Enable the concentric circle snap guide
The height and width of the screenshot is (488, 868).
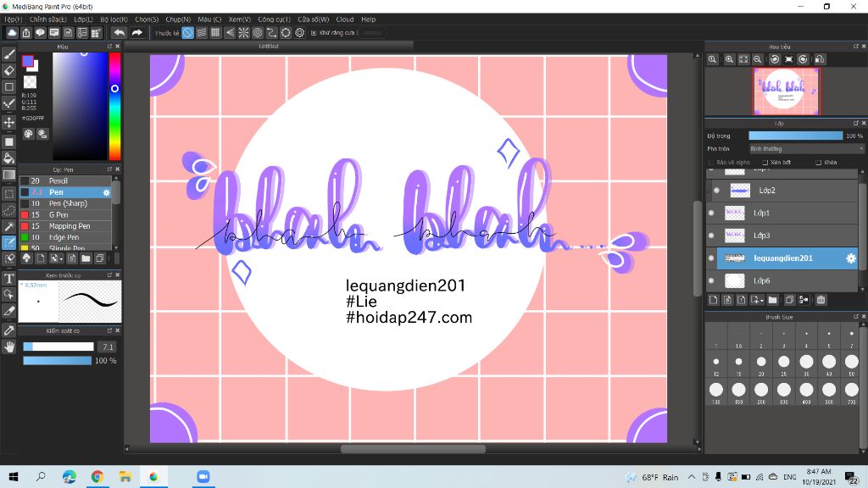pyautogui.click(x=258, y=33)
